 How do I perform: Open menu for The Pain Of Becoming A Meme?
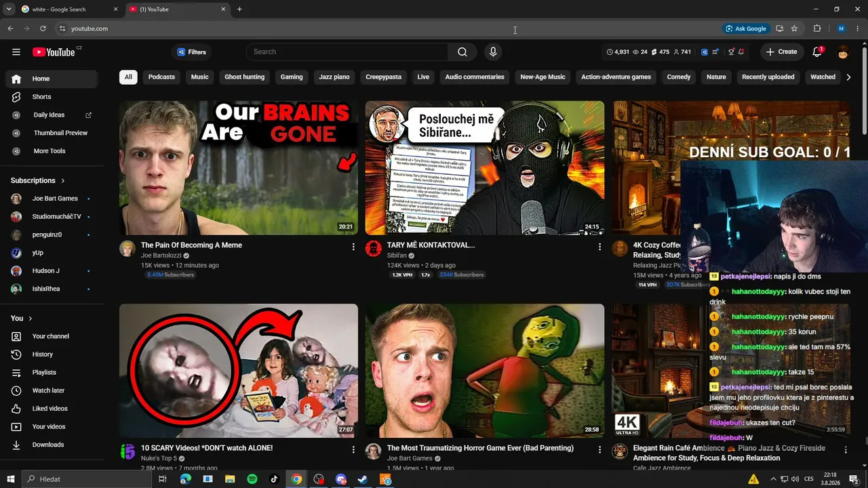353,247
